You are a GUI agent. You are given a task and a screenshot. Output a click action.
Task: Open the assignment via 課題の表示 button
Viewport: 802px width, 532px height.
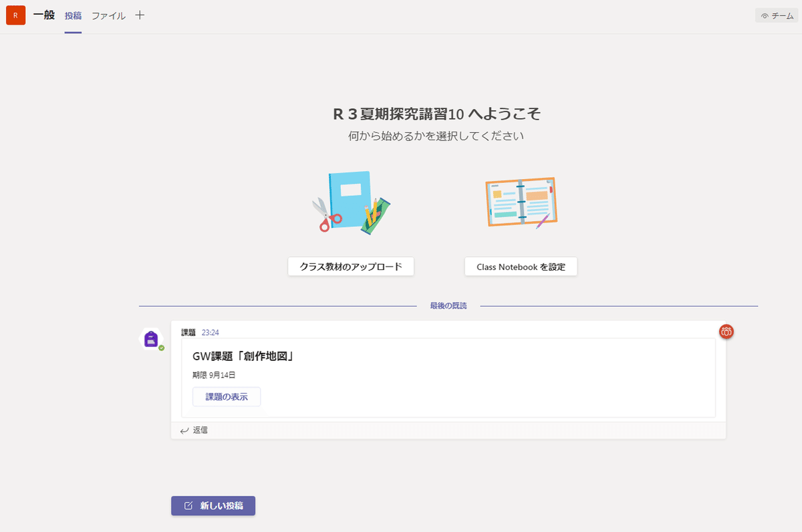pyautogui.click(x=227, y=396)
